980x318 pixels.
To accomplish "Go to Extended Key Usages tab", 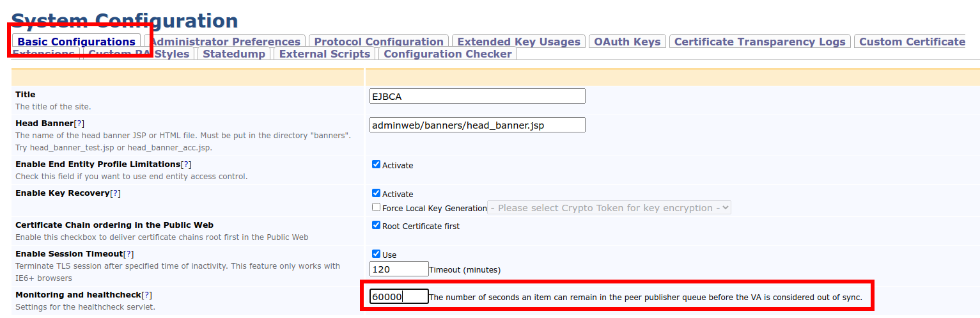I will [x=518, y=42].
